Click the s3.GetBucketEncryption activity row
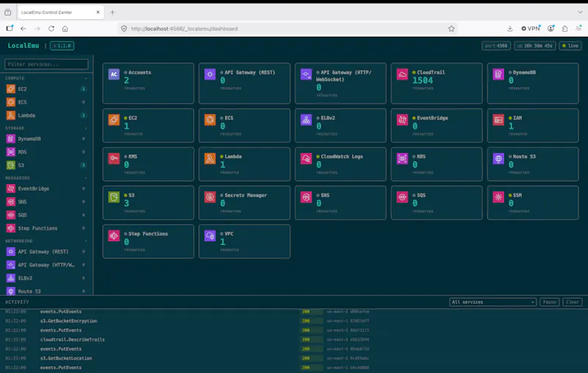This screenshot has height=373, width=588. coord(294,321)
